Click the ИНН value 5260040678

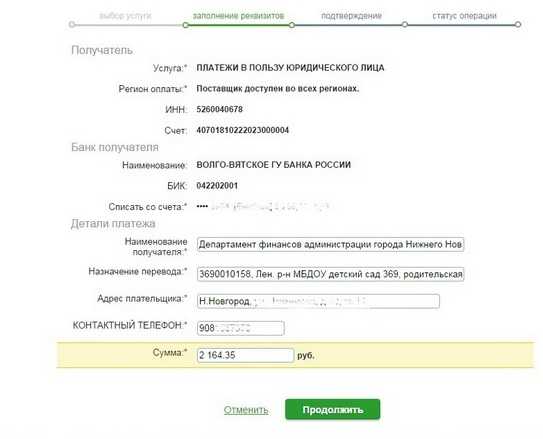pyautogui.click(x=220, y=109)
